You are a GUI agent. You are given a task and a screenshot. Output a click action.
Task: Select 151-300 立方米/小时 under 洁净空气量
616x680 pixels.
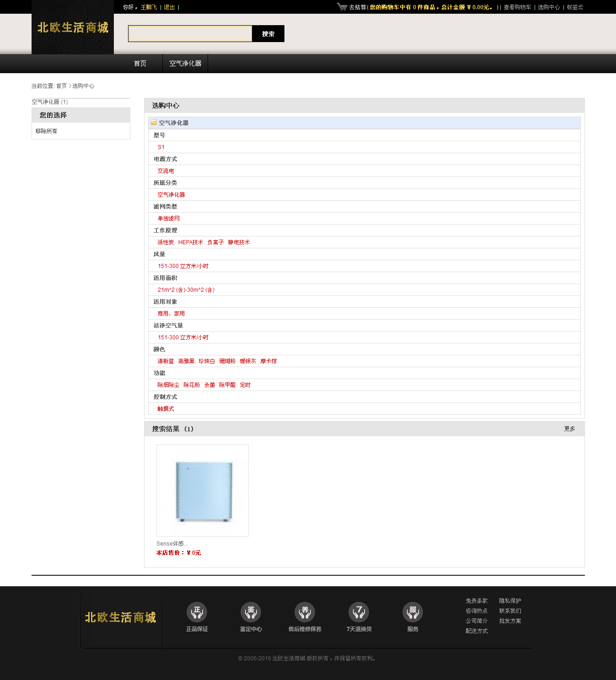pos(183,337)
